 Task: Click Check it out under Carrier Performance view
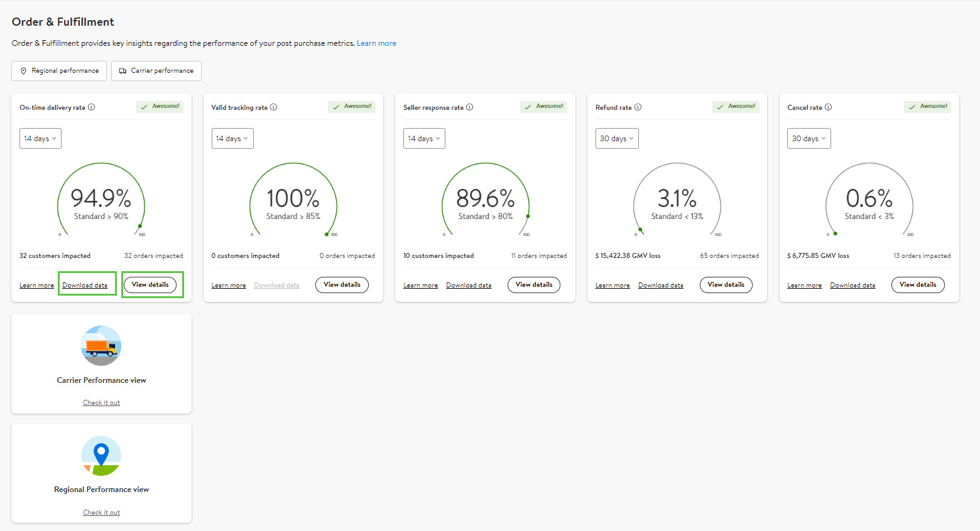pyautogui.click(x=101, y=403)
